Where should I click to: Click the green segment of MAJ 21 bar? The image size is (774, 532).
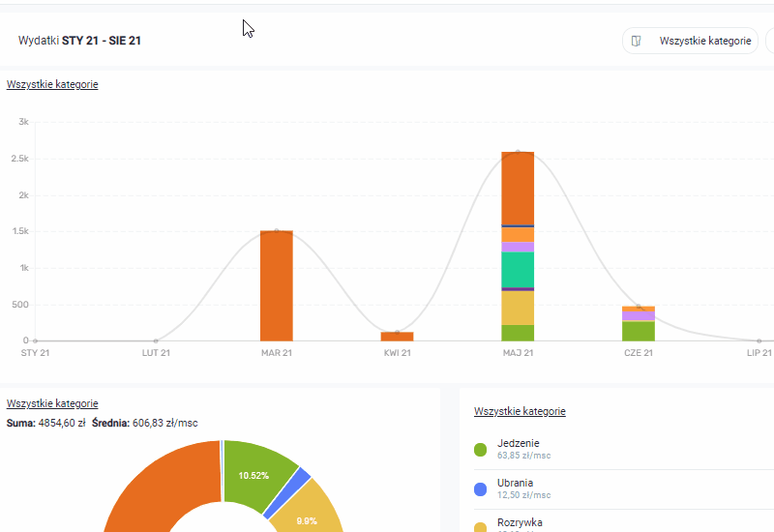click(518, 333)
